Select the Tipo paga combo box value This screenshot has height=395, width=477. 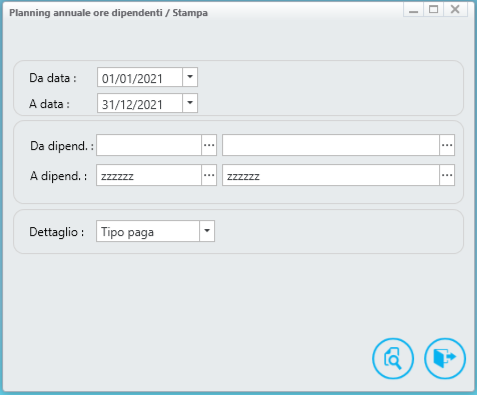pyautogui.click(x=148, y=231)
